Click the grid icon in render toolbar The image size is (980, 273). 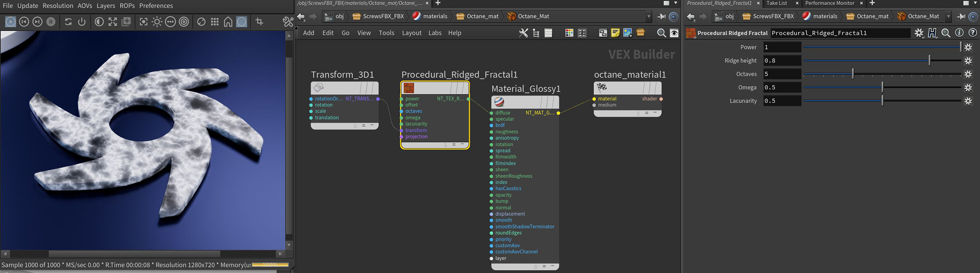coord(215,21)
